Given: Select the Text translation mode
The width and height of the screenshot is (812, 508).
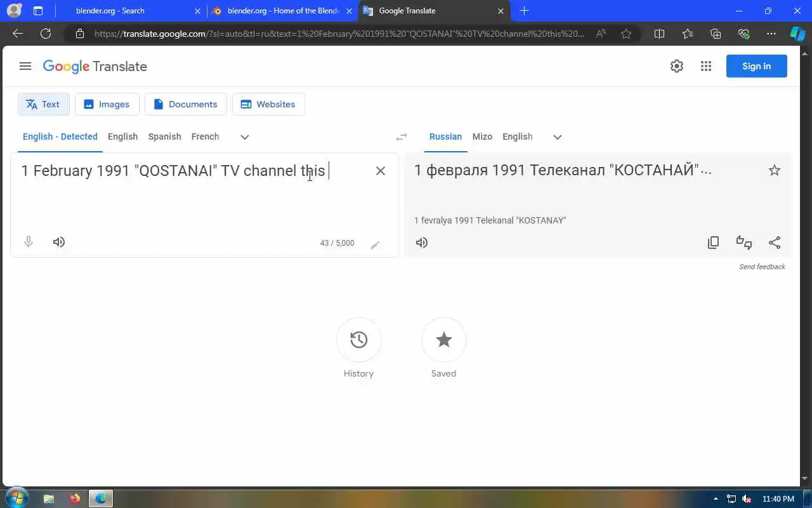Looking at the screenshot, I should tap(44, 104).
